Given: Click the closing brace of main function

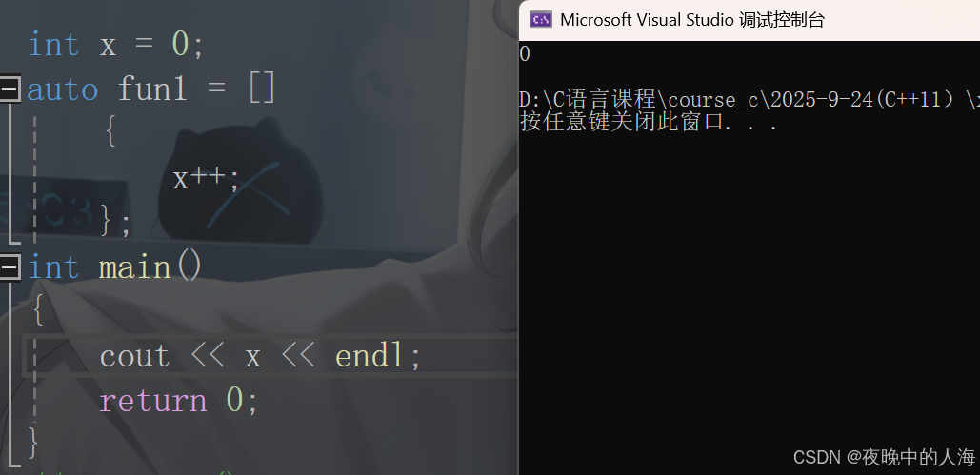Looking at the screenshot, I should click(33, 443).
